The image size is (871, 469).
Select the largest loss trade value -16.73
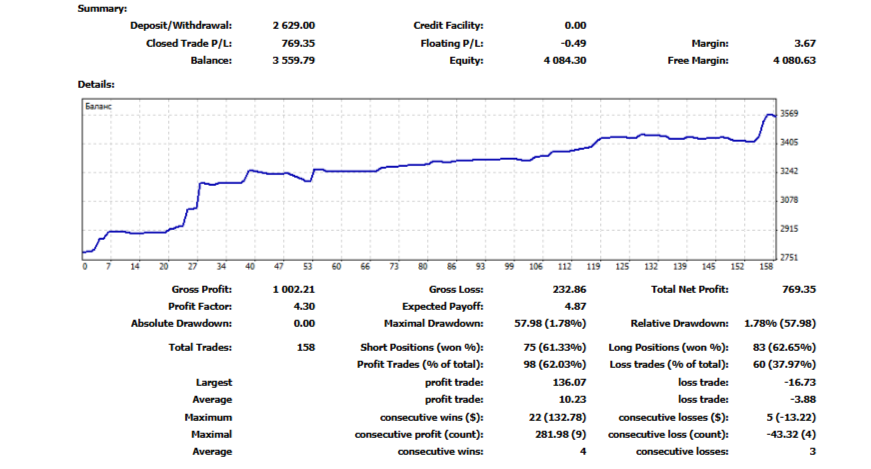click(800, 383)
